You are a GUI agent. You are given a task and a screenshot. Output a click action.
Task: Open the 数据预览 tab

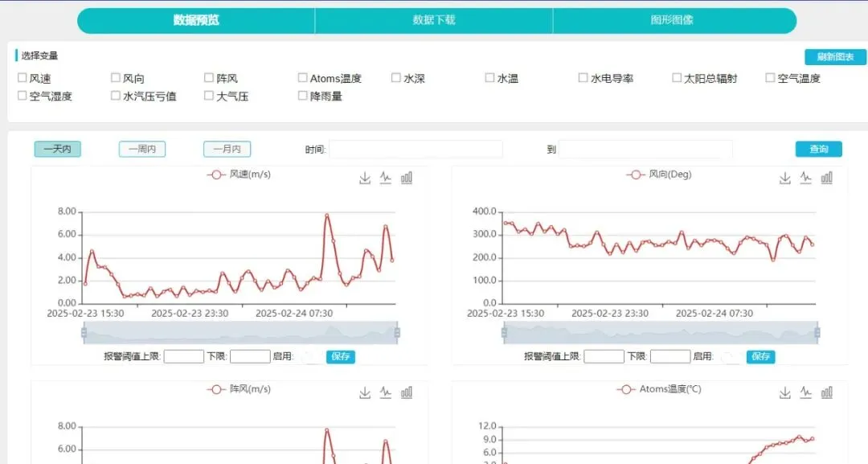coord(196,20)
